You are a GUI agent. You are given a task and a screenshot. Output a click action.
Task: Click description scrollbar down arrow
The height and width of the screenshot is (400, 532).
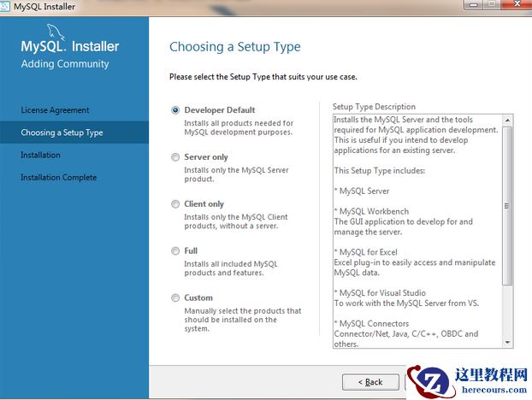507,343
